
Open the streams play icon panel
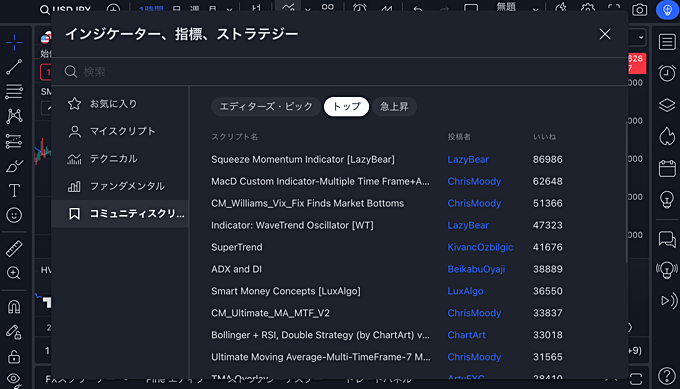coord(669,301)
